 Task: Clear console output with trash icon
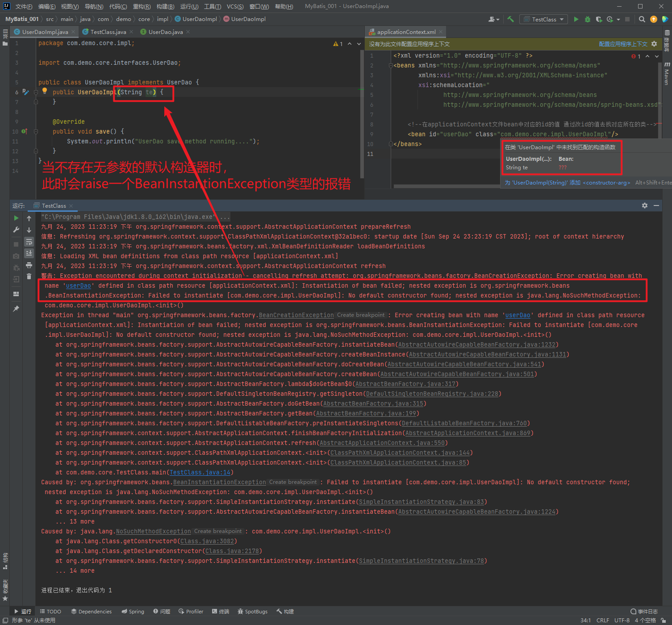click(x=29, y=277)
